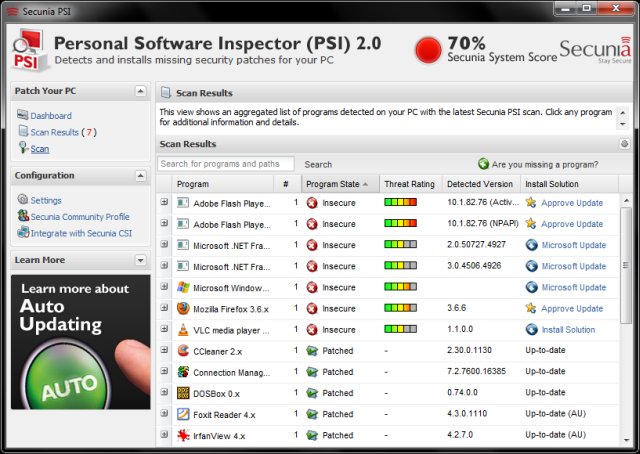Collapse the Patch Your PC panel
This screenshot has width=640, height=454.
pyautogui.click(x=140, y=91)
